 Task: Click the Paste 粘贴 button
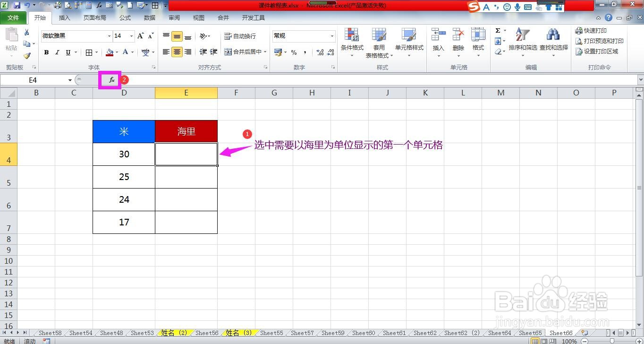[x=11, y=42]
